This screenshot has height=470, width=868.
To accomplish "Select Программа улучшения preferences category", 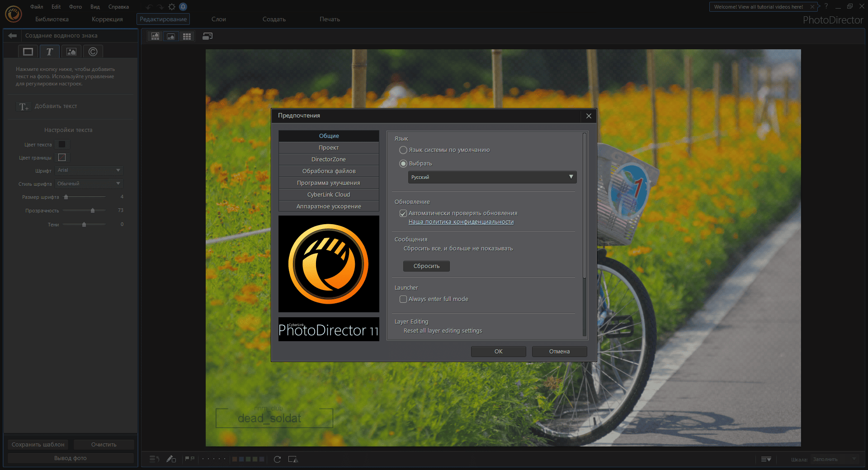I will (329, 183).
